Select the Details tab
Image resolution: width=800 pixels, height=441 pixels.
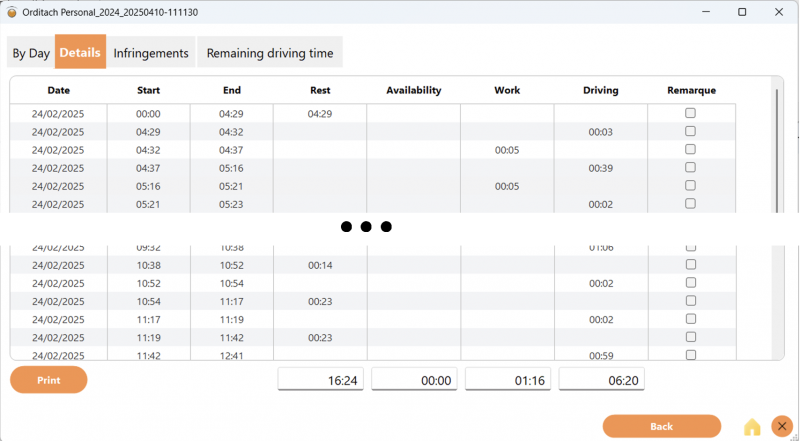coord(80,52)
